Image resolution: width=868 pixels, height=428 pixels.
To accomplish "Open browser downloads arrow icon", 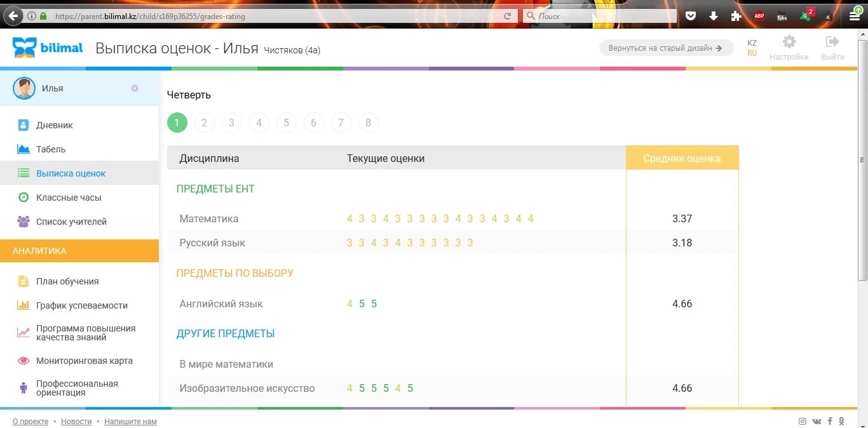I will [x=713, y=16].
